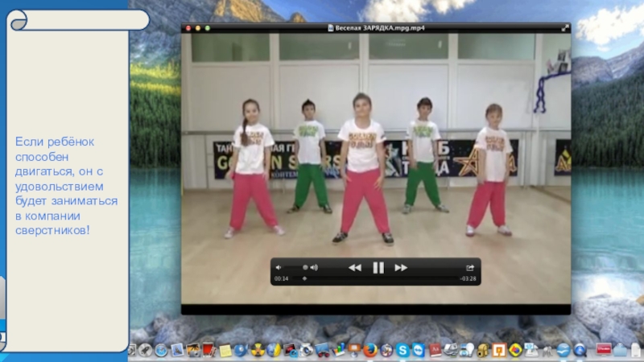Screen dimensions: 644x362
Task: Open the Mail stamp icon in the Dock
Action: coord(177,350)
